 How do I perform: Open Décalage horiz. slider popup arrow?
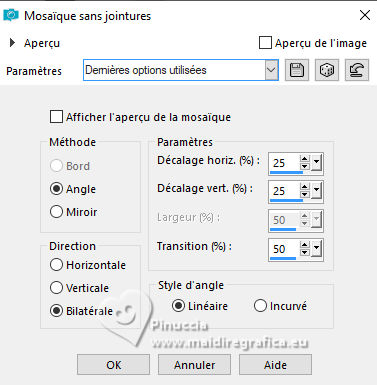316,163
